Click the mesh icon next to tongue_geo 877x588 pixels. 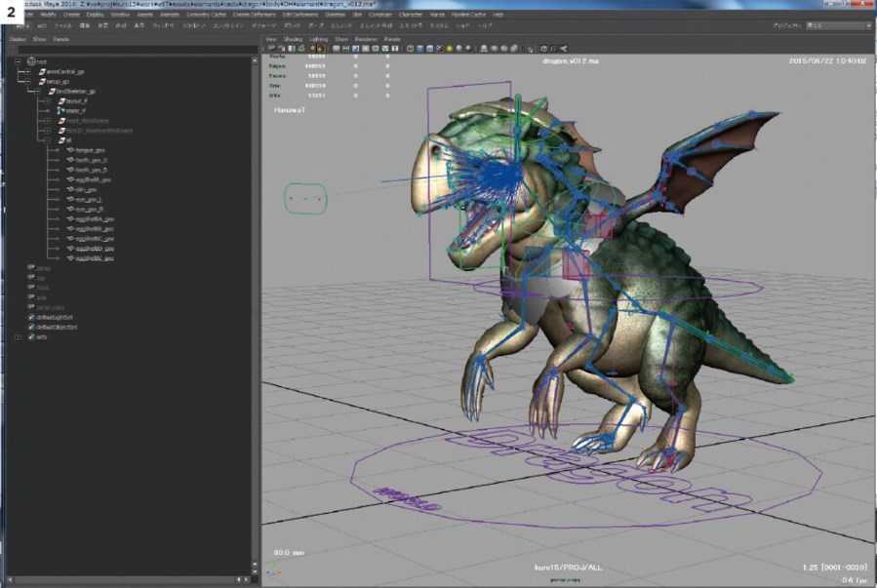[71, 149]
